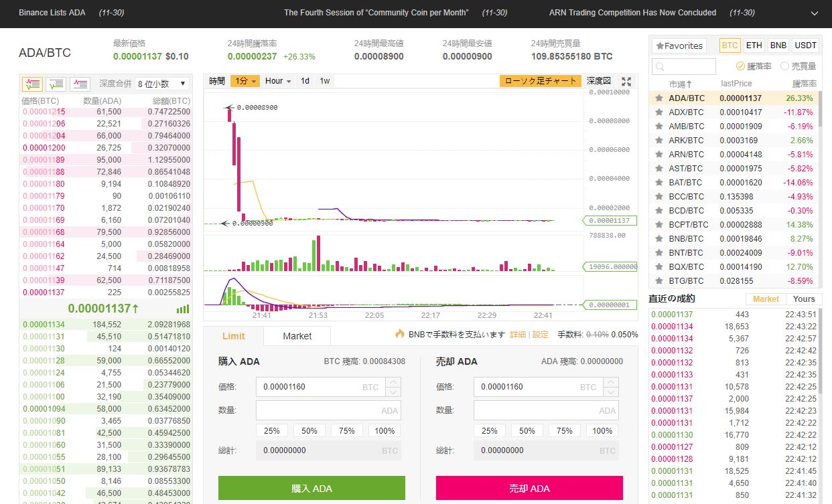Set chart interval to 1d
Image resolution: width=832 pixels, height=504 pixels.
305,81
